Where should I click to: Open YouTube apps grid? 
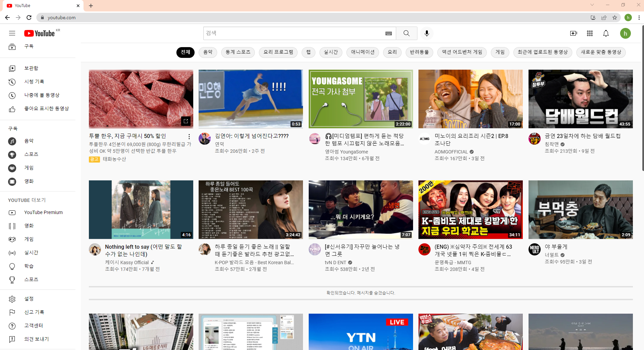tap(590, 33)
